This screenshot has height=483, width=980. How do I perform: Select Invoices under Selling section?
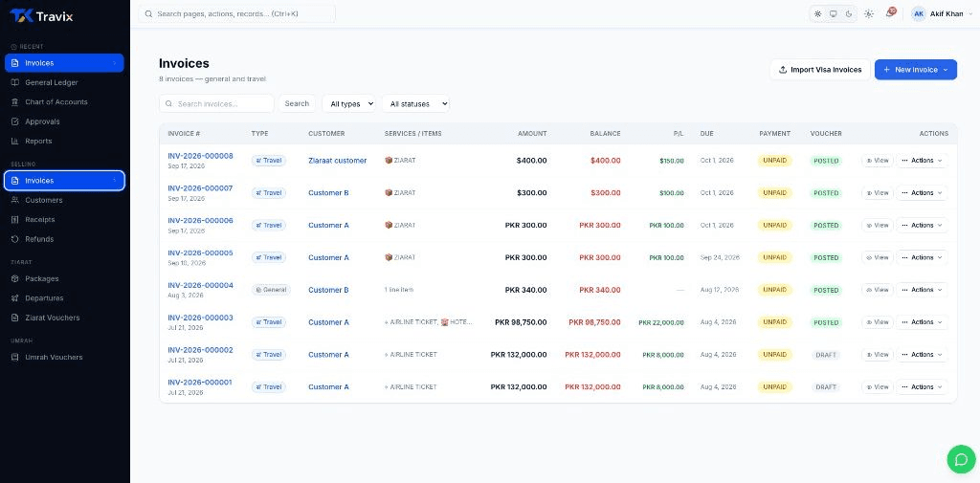point(64,181)
